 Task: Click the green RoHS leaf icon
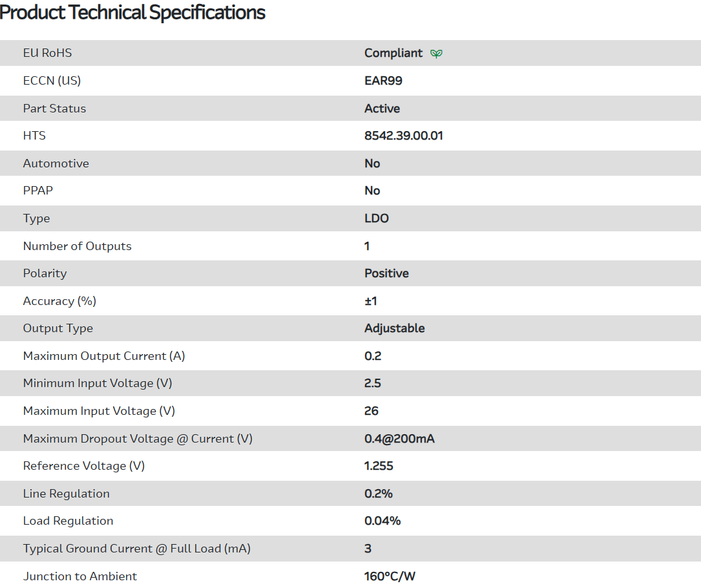(x=436, y=54)
